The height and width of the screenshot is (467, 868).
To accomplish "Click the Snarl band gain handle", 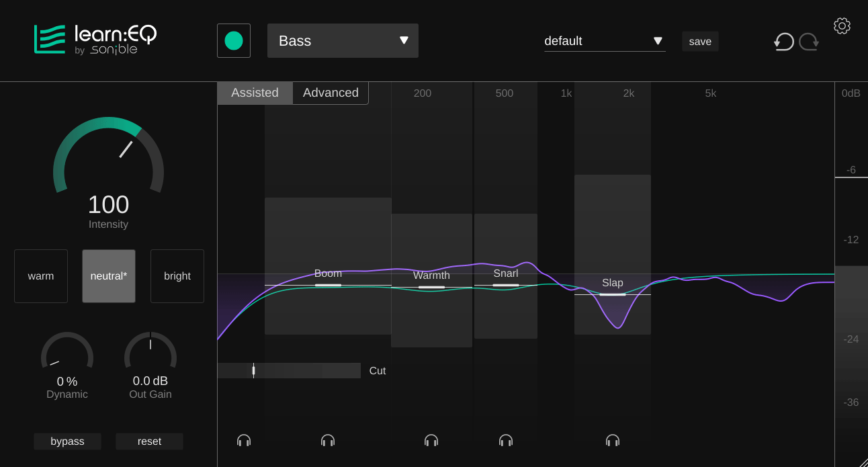I will click(x=506, y=286).
